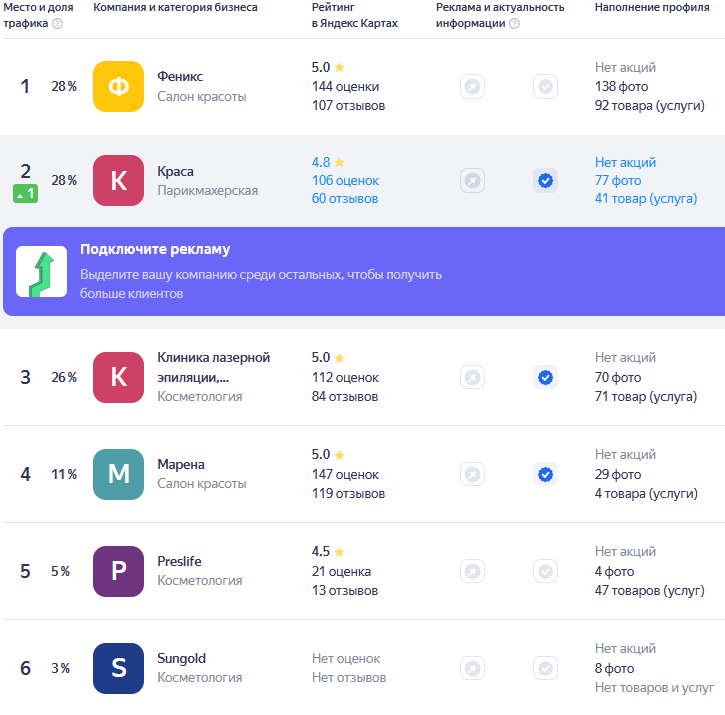Click the Краса company name
Screen dimensions: 725x715
click(x=175, y=171)
